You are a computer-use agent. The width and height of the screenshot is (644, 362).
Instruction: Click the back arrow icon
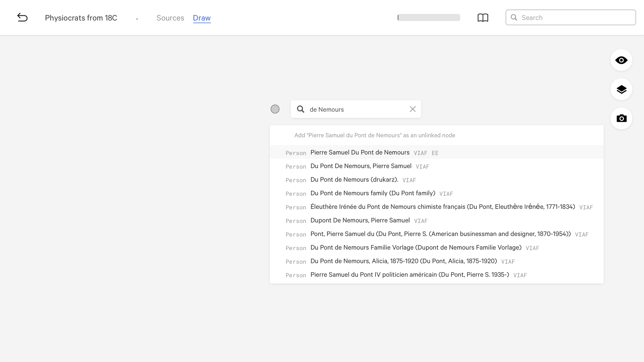click(x=22, y=18)
